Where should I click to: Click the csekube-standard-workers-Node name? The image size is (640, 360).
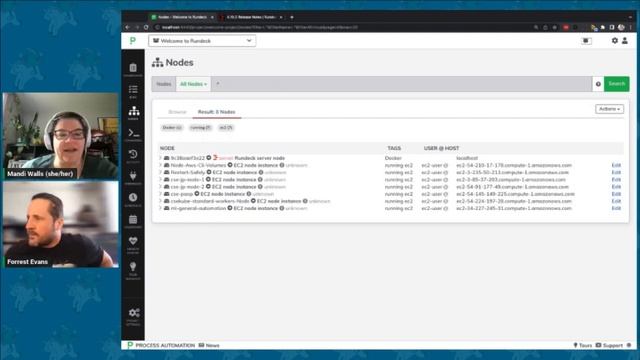tap(210, 201)
